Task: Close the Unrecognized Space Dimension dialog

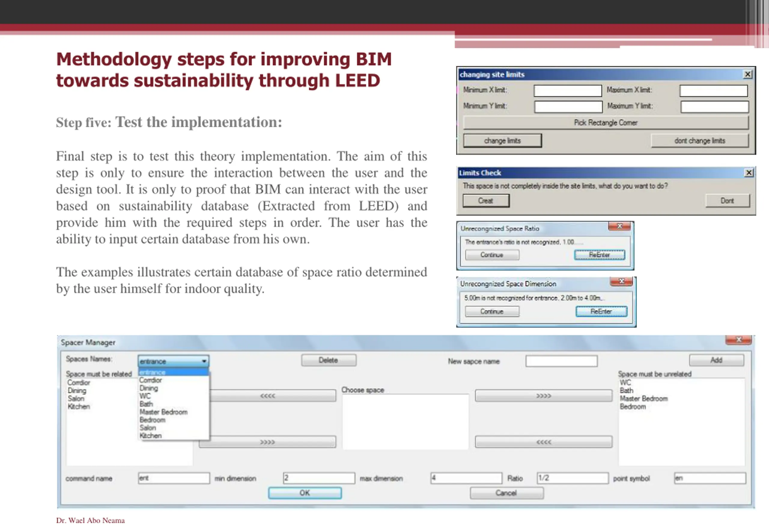Action: tap(621, 281)
